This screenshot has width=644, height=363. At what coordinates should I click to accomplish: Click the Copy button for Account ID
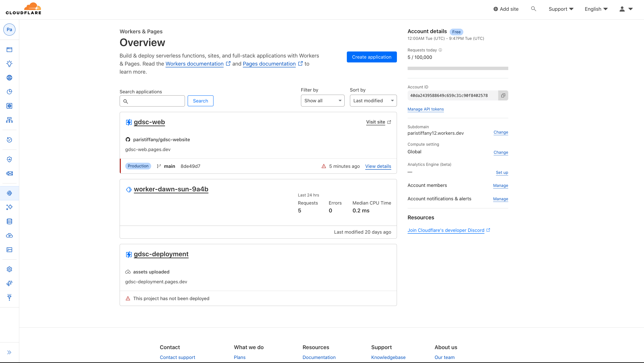click(503, 95)
